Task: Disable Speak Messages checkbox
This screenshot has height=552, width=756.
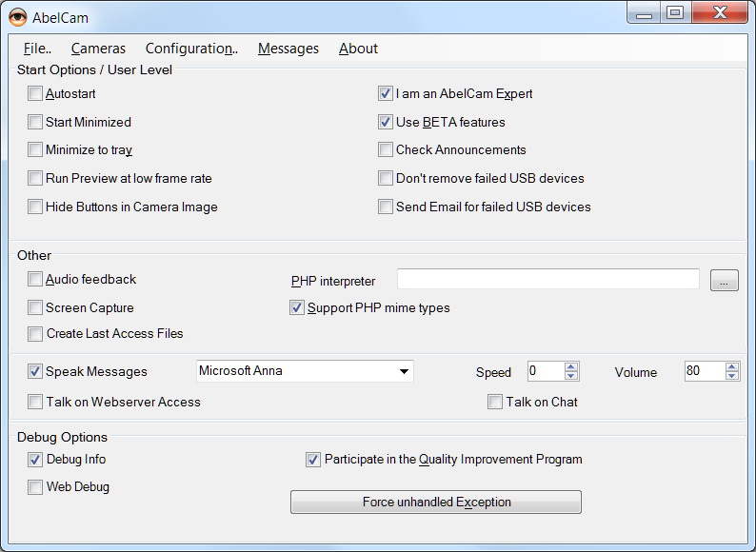Action: (35, 372)
